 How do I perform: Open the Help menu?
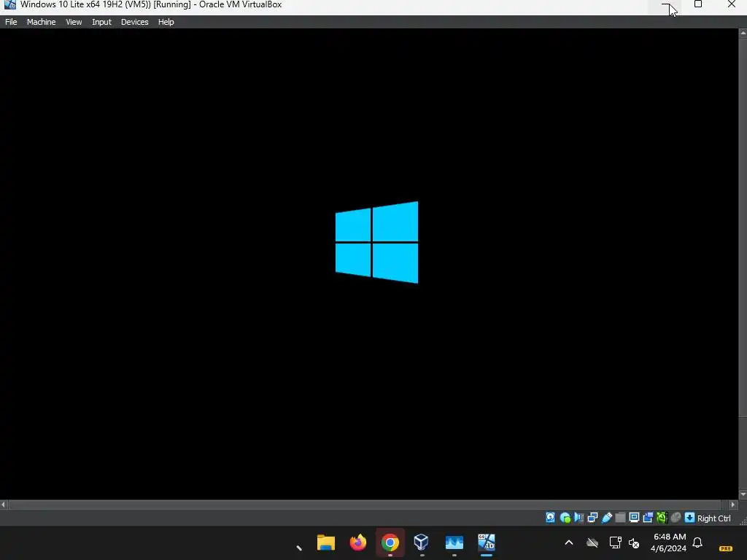tap(166, 22)
